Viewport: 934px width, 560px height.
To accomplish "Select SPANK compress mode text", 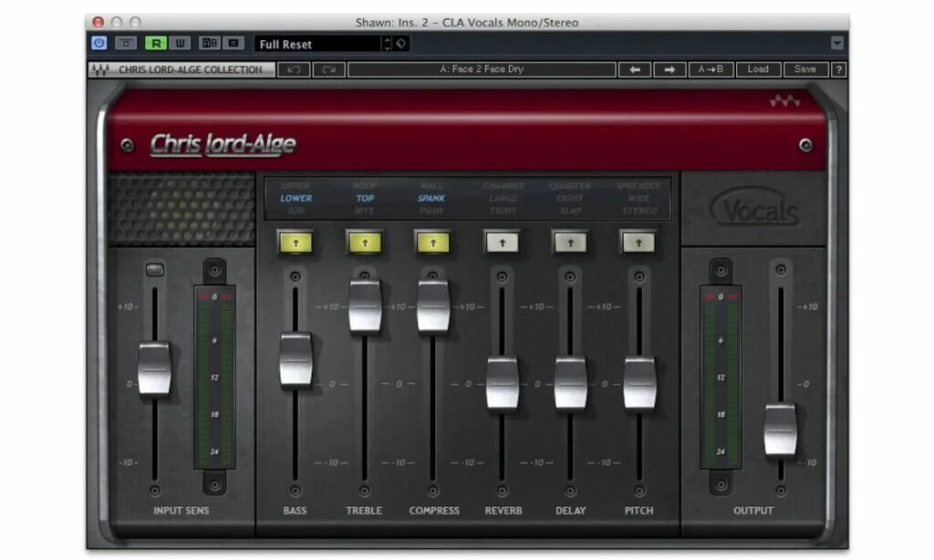I will (431, 199).
